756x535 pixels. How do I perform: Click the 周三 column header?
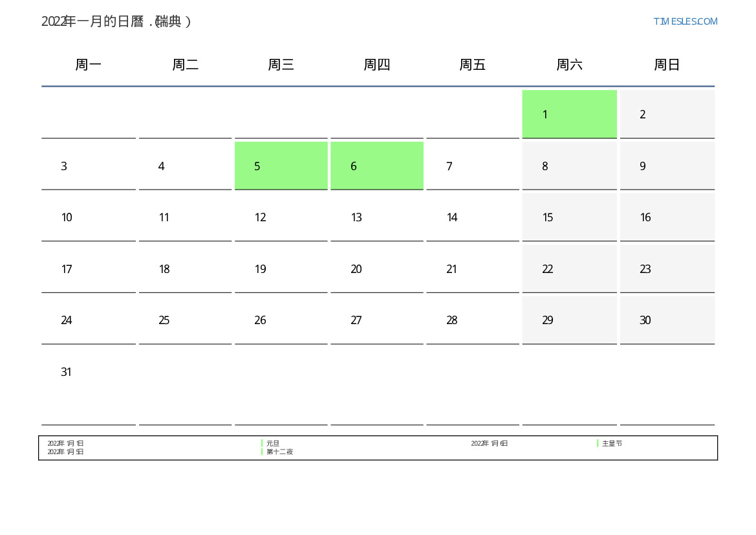pyautogui.click(x=281, y=65)
